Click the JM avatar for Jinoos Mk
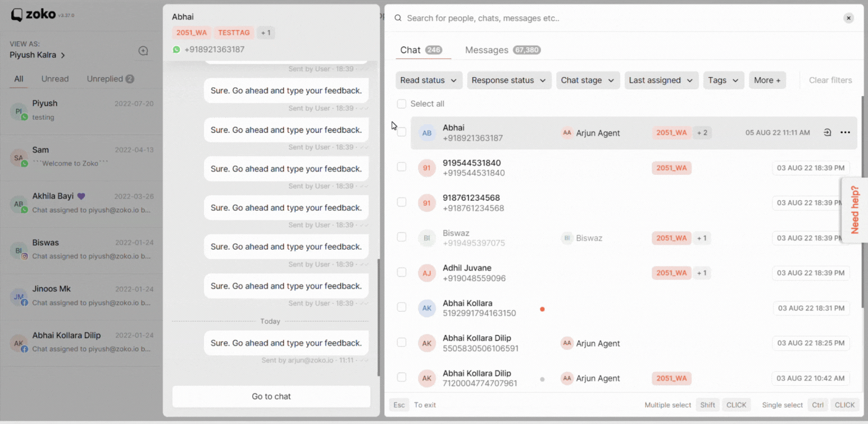The image size is (868, 424). point(19,297)
